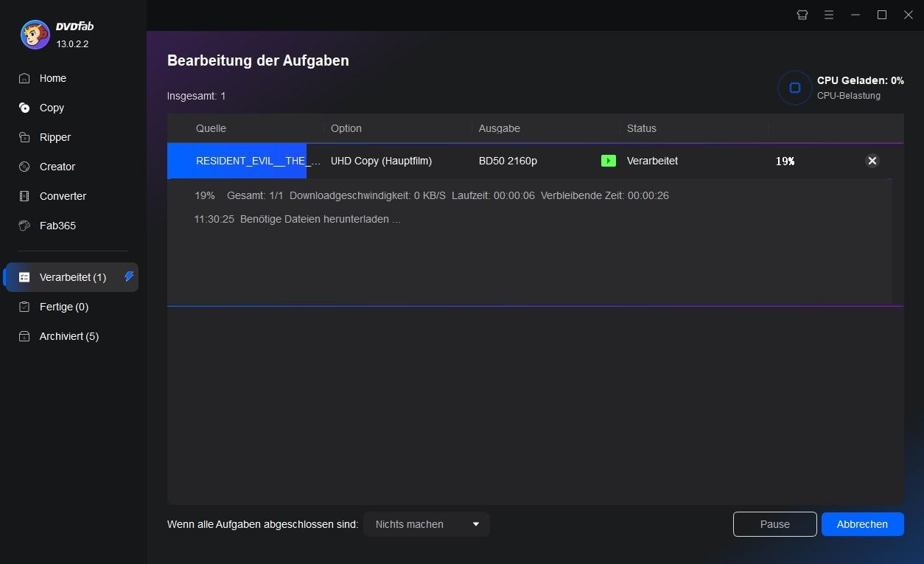
Task: Click the Converter film icon
Action: tap(24, 196)
